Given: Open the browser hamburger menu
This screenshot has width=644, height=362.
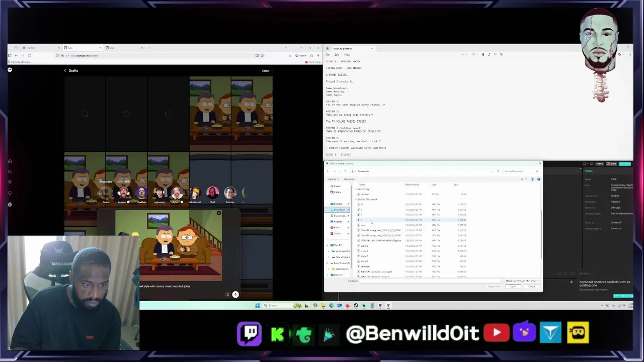Looking at the screenshot, I should [318, 55].
